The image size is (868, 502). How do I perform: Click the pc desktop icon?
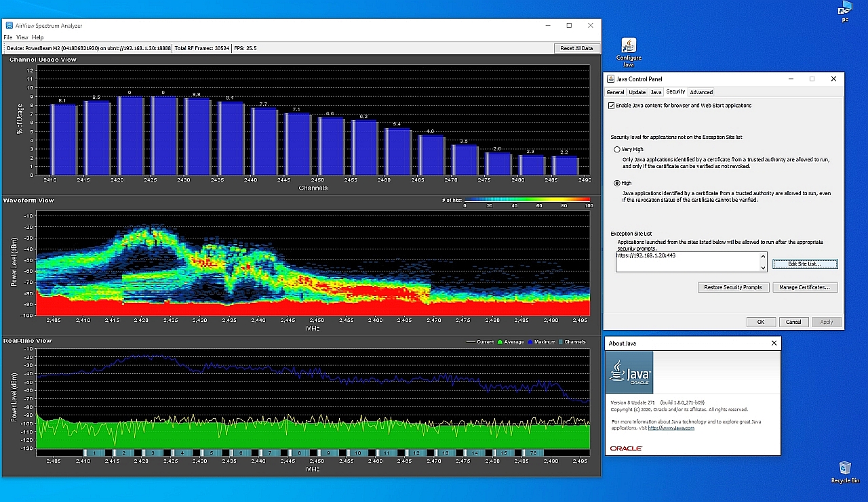click(x=845, y=9)
